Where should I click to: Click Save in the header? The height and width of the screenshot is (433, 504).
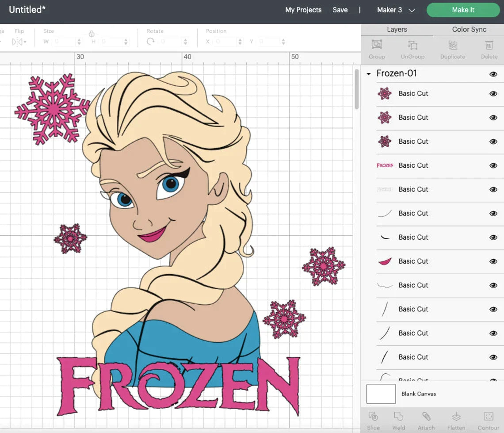click(340, 10)
